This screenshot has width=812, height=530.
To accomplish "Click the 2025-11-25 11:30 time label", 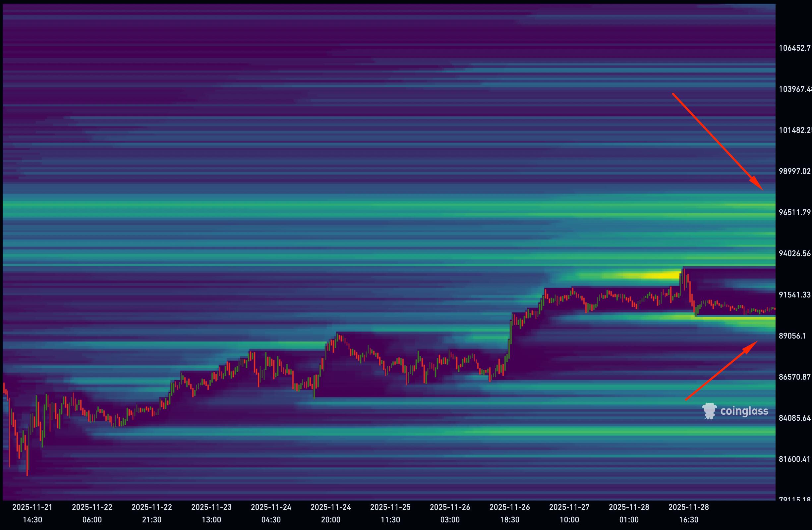I will (x=390, y=513).
